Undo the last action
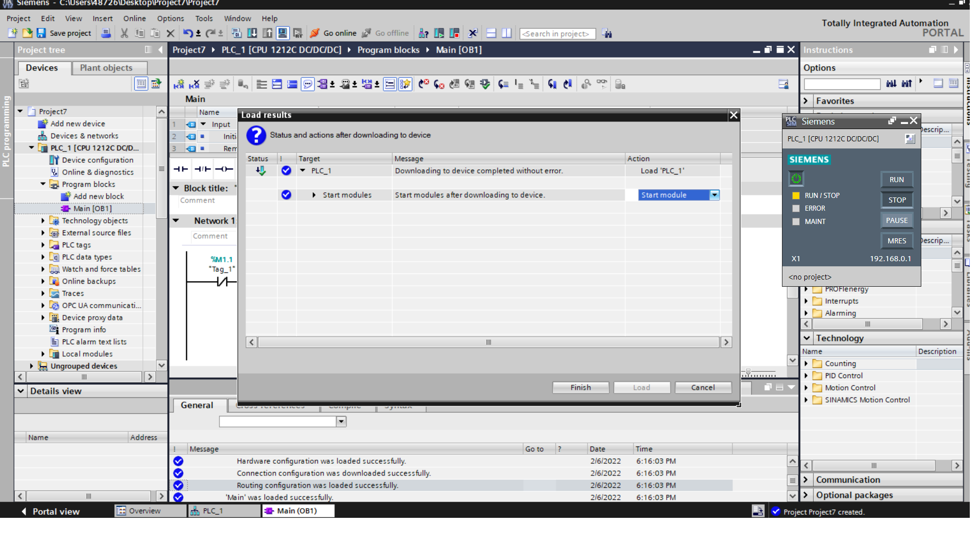 click(x=188, y=33)
